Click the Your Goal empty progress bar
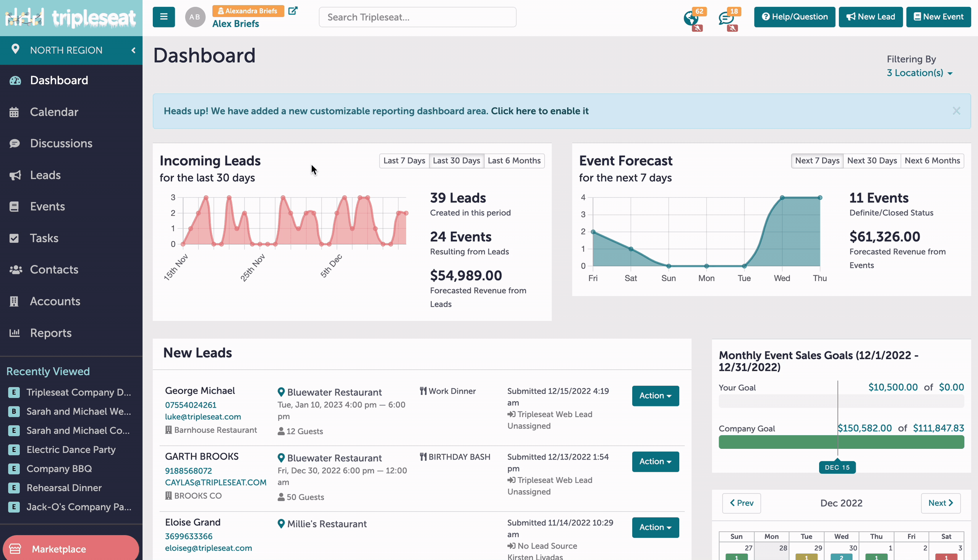The width and height of the screenshot is (978, 560). (841, 401)
